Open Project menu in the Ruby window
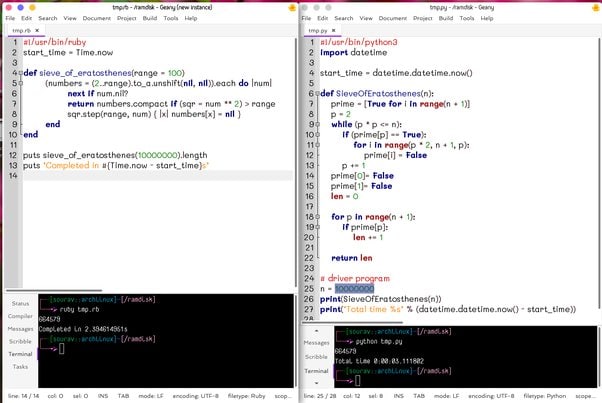Viewport: 602px width, 403px height. [127, 18]
